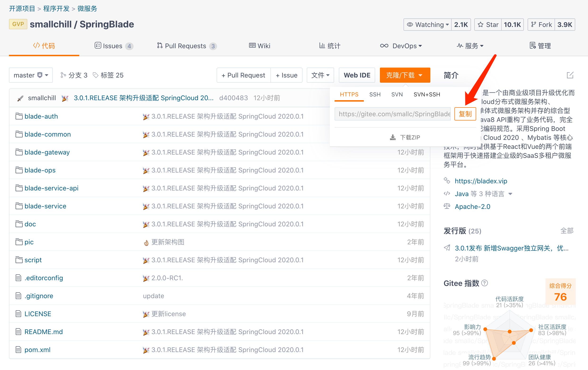Click the edit intro pencil icon
The height and width of the screenshot is (370, 588).
(570, 75)
